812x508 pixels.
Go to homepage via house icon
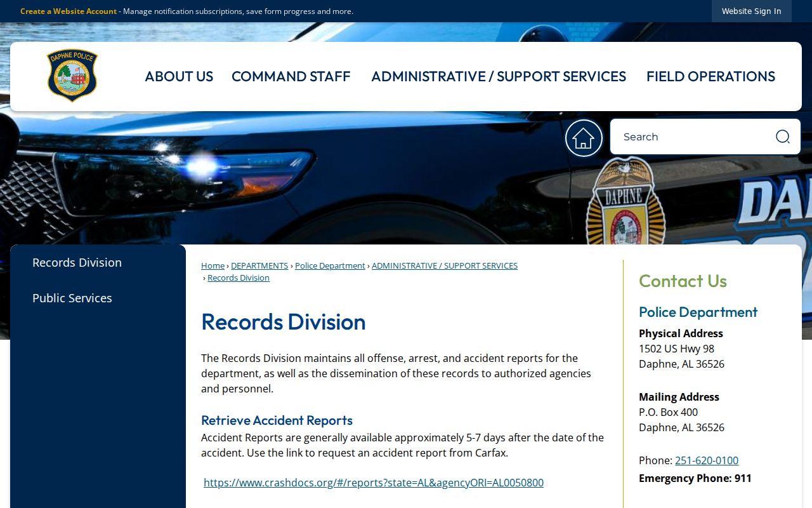point(584,138)
